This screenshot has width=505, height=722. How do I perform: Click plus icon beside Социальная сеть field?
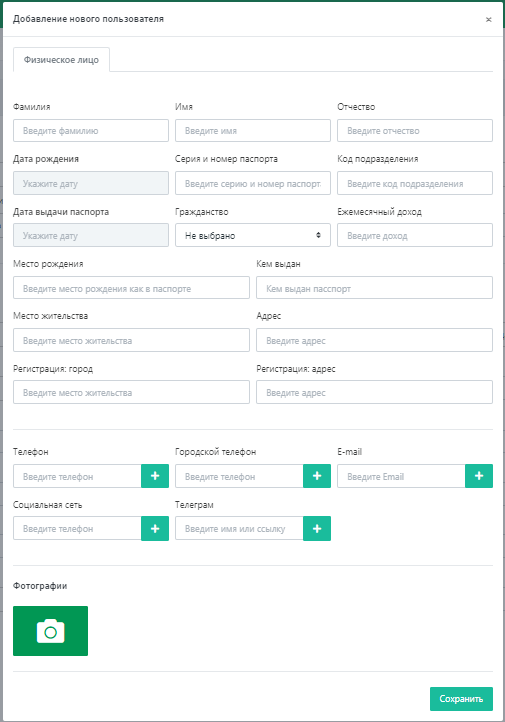155,528
